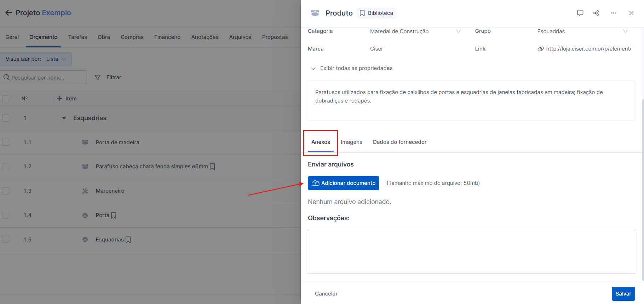The width and height of the screenshot is (644, 304).
Task: Open the Dados do fornecedor tab
Action: (399, 142)
